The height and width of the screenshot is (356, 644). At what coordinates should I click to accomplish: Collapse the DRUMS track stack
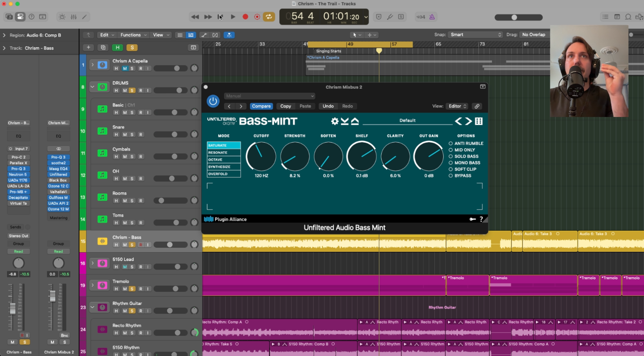[92, 87]
